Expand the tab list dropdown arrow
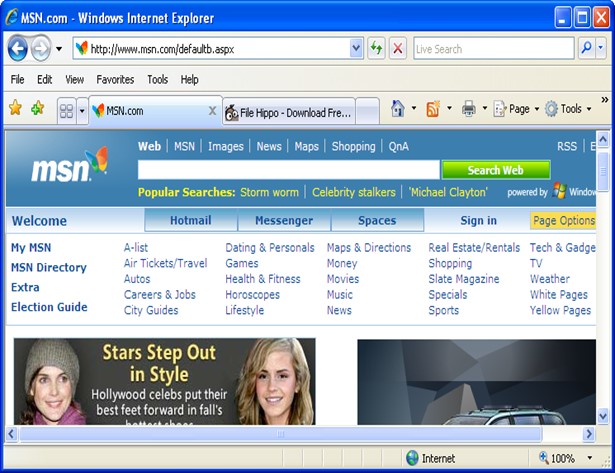615x473 pixels. [82, 111]
